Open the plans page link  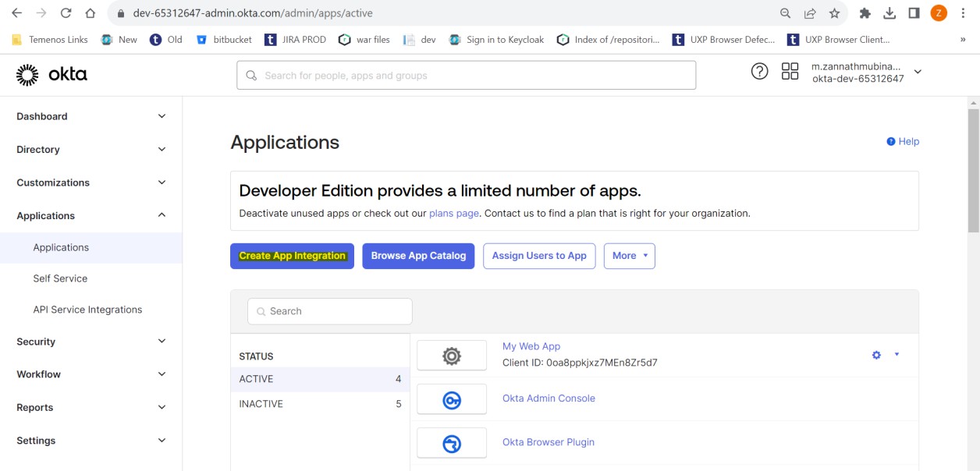453,214
